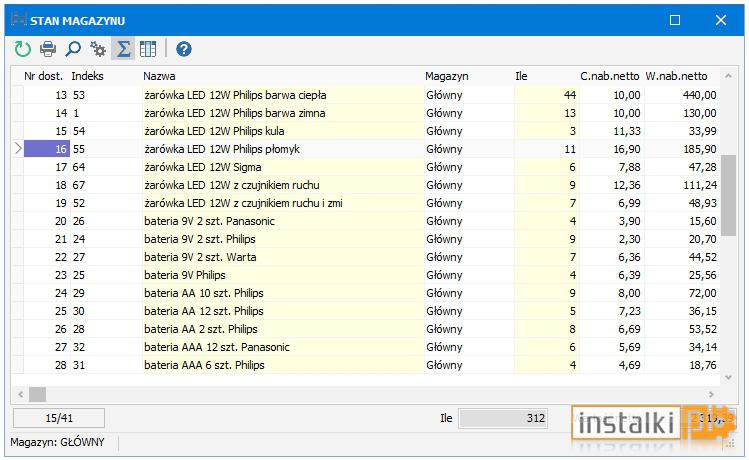Sort by Ile column header
The image size is (749, 460).
click(521, 76)
